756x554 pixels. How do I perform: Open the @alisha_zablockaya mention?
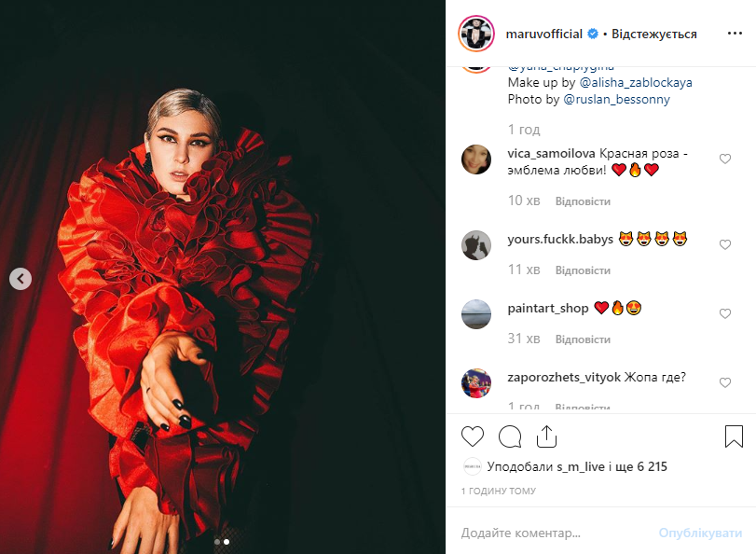[x=636, y=82]
